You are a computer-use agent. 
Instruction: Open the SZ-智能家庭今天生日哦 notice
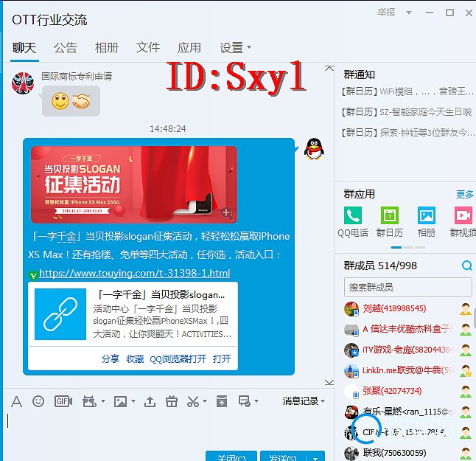tap(407, 112)
